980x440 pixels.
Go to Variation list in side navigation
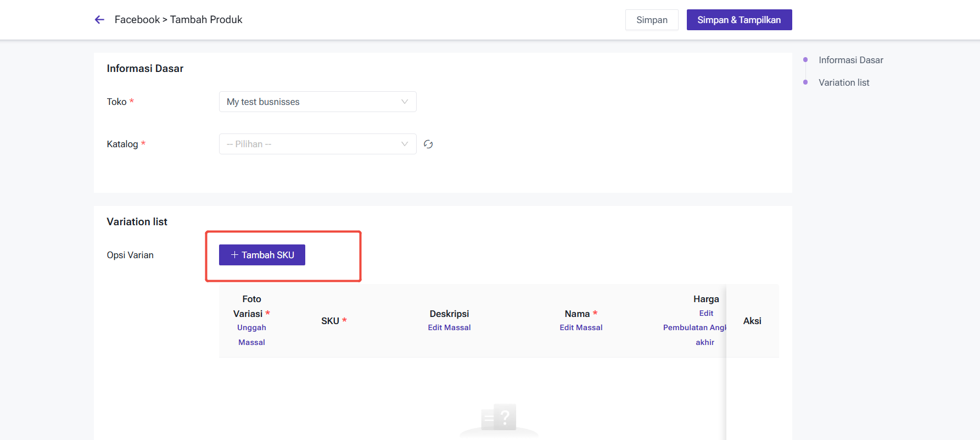coord(844,82)
